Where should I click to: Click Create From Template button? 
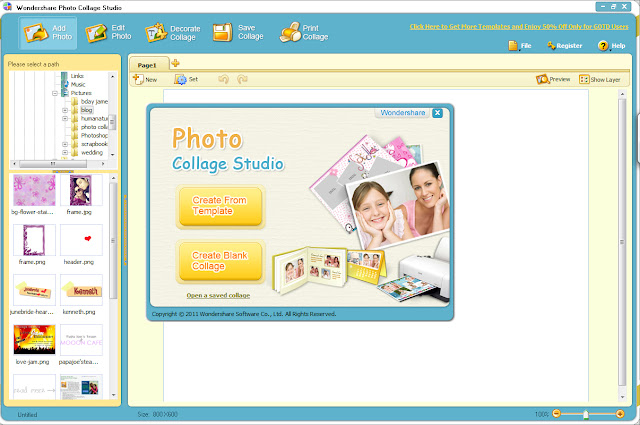220,206
